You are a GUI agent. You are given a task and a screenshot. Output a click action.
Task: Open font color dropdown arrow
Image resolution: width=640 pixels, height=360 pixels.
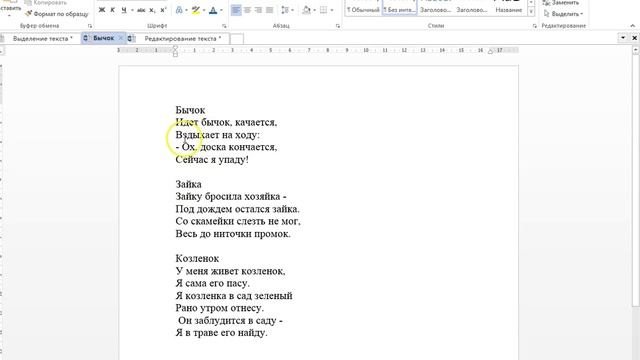point(221,10)
